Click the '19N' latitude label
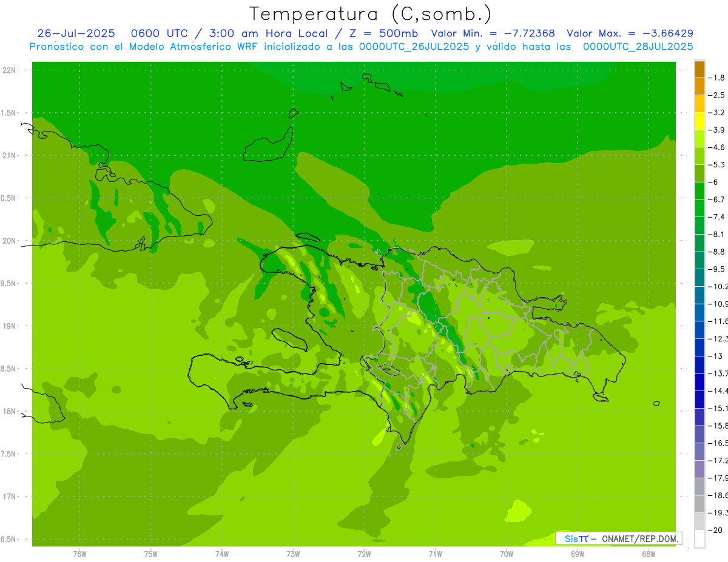728x562 pixels. pyautogui.click(x=10, y=326)
